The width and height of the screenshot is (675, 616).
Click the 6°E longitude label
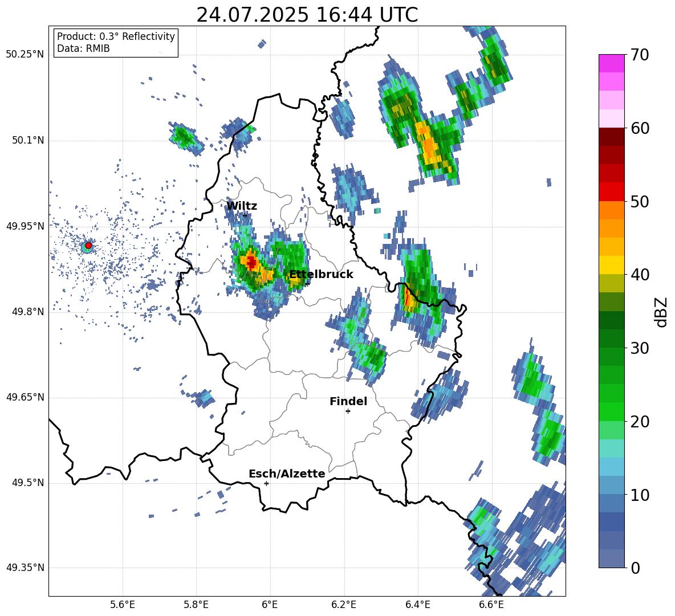click(x=270, y=605)
